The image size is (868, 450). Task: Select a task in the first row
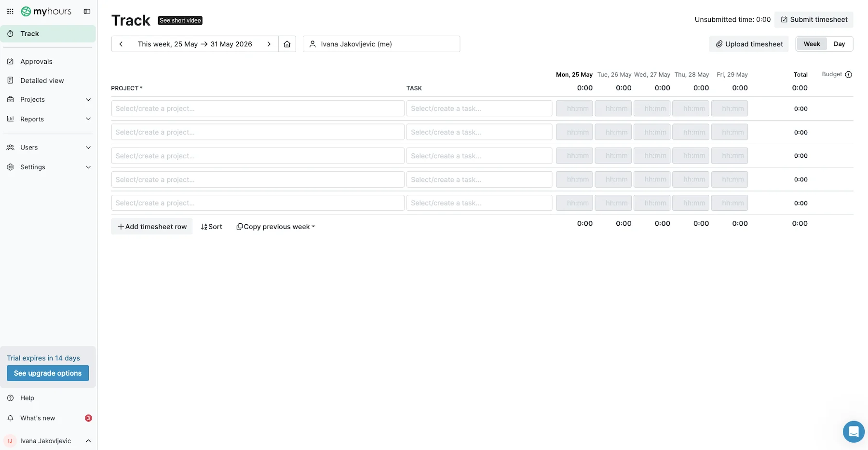[479, 109]
